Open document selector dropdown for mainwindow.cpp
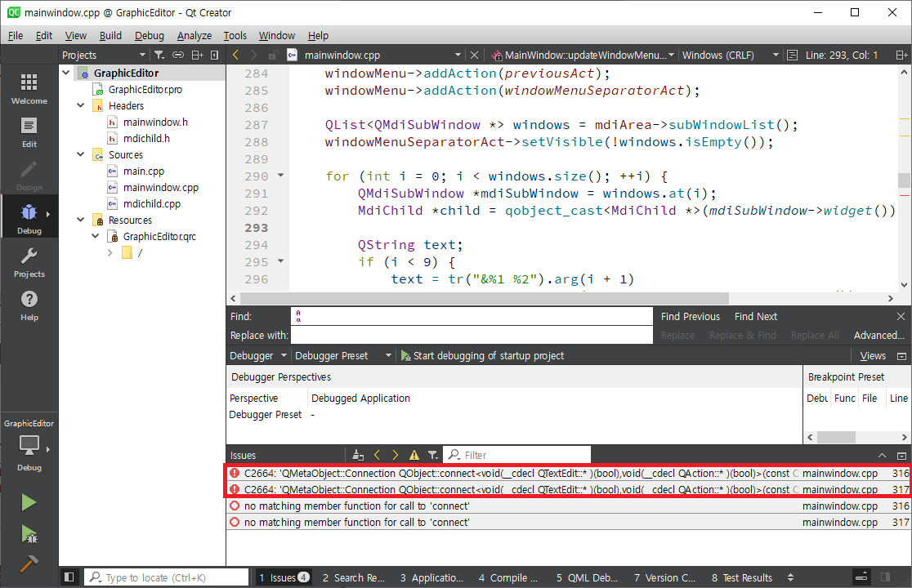Screen dimensions: 912x588 click(x=381, y=55)
